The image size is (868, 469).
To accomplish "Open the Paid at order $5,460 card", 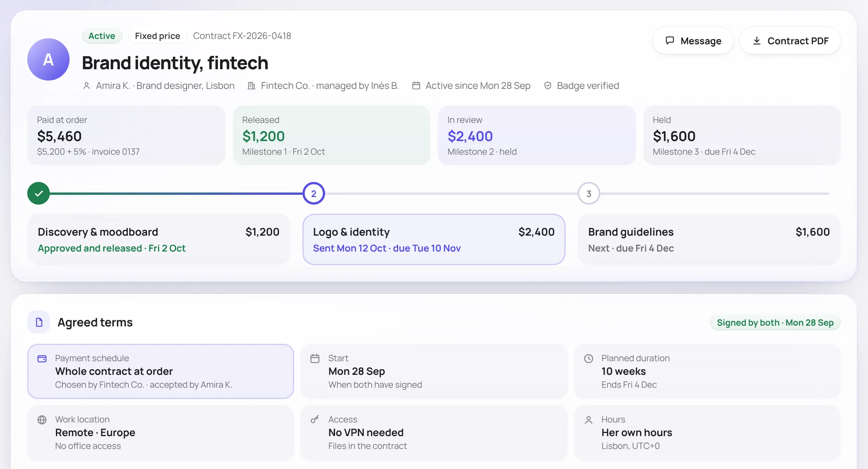I will 126,135.
